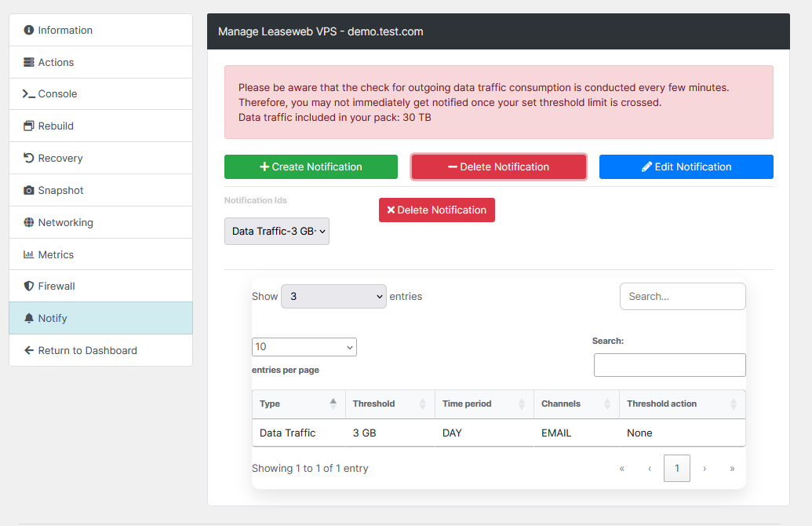812x526 pixels.
Task: Click the Showing 1 to 1 of 1 entry text
Action: [310, 469]
